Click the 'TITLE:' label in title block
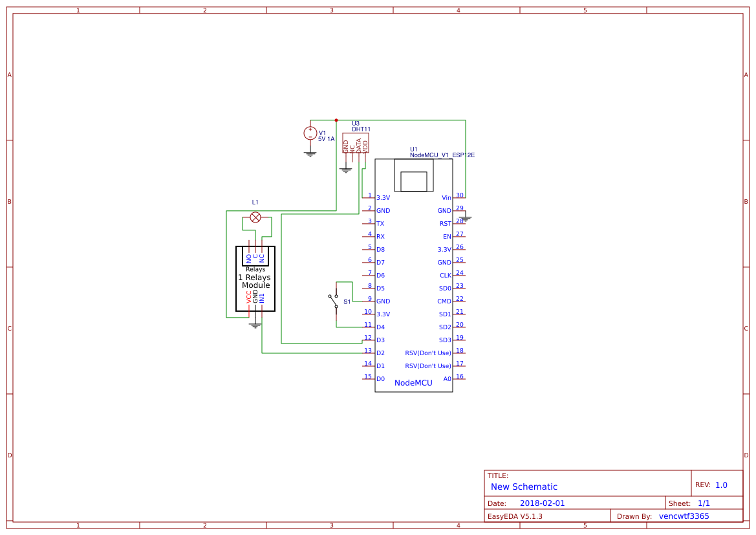The width and height of the screenshot is (756, 535). point(497,475)
